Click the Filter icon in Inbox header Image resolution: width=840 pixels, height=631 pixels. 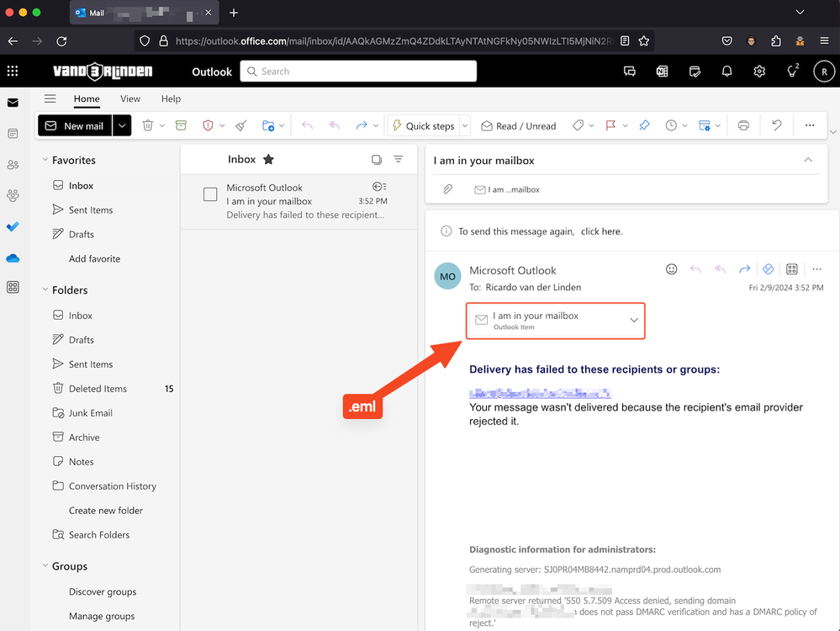(398, 159)
